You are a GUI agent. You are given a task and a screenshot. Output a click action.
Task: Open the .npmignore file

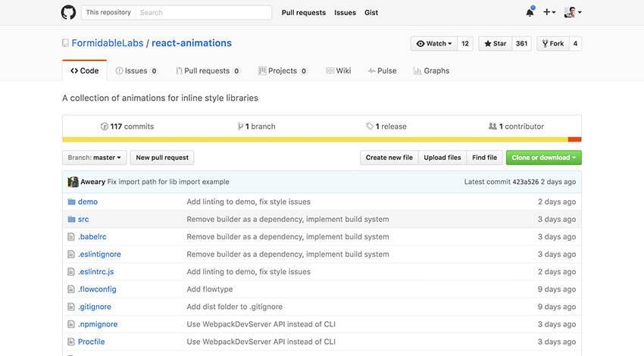point(98,324)
